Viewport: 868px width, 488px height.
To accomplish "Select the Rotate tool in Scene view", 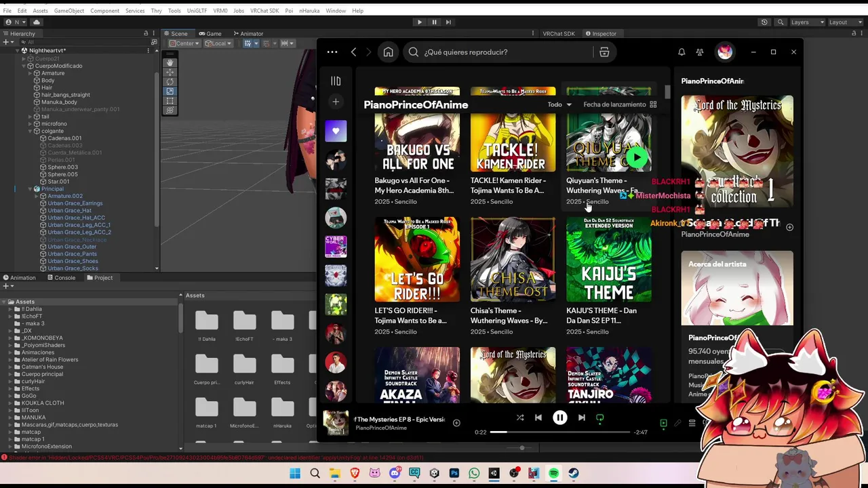I will 170,81.
